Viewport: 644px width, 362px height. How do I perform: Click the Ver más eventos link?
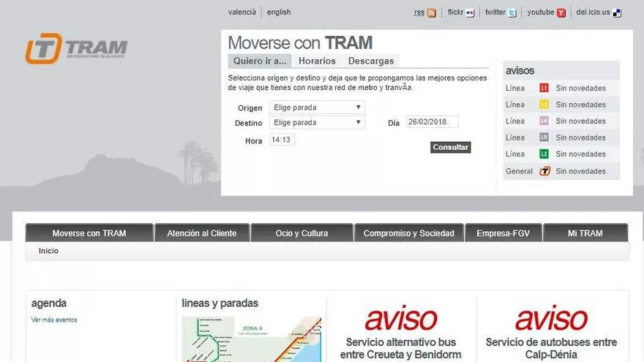(x=54, y=320)
